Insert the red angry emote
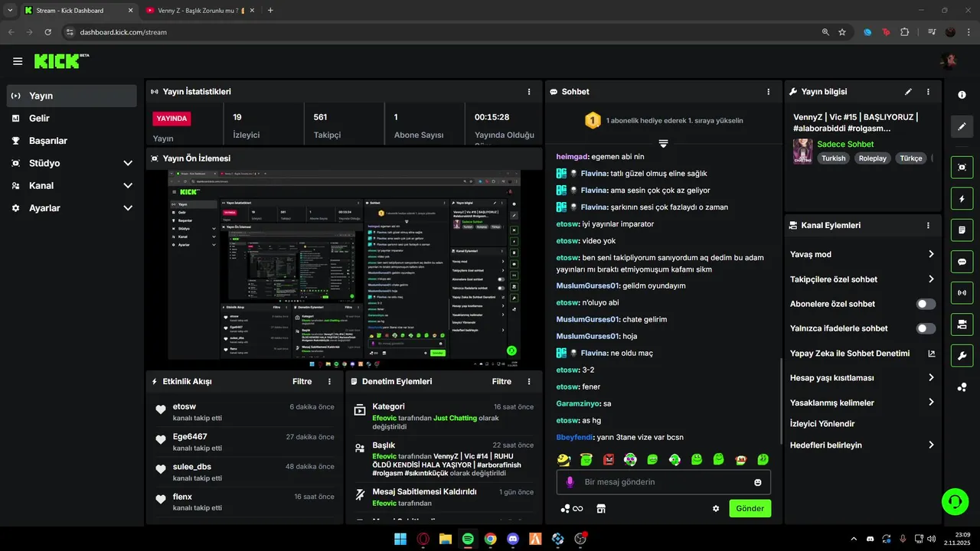The height and width of the screenshot is (551, 980). click(x=609, y=460)
